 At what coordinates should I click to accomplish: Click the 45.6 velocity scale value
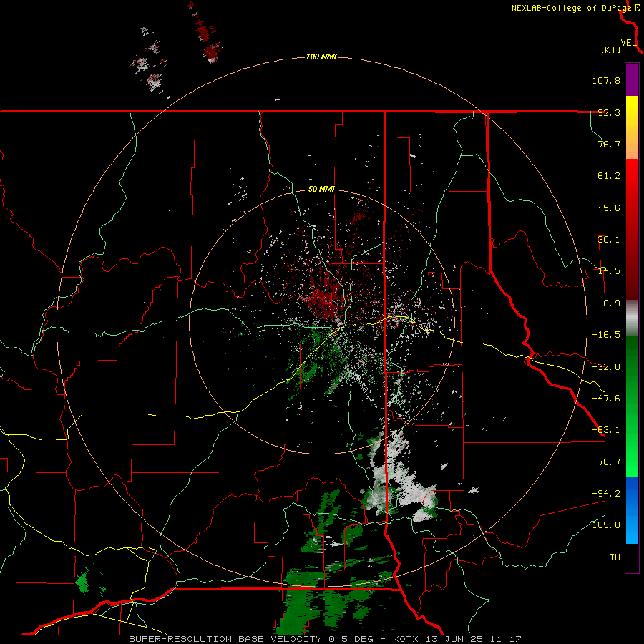(609, 208)
